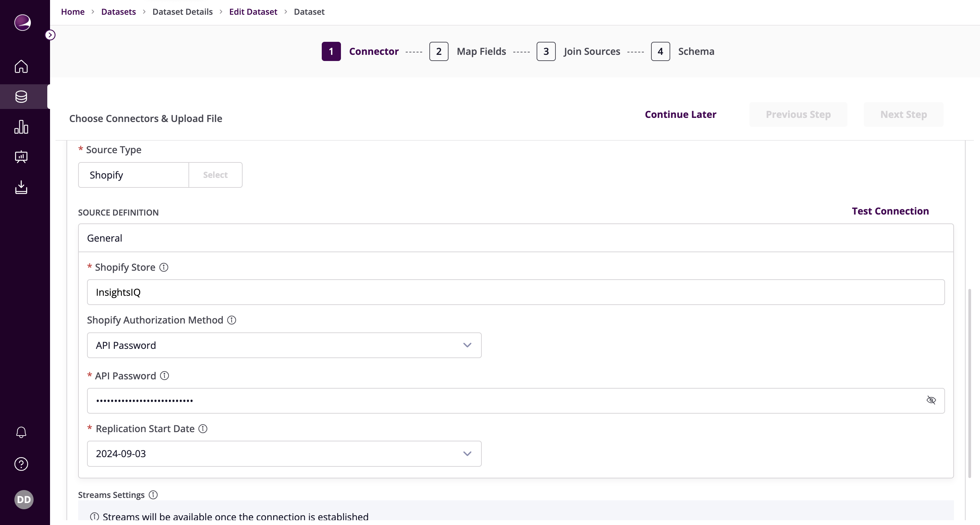The image size is (980, 525).
Task: Open the DD user avatar menu
Action: (24, 499)
